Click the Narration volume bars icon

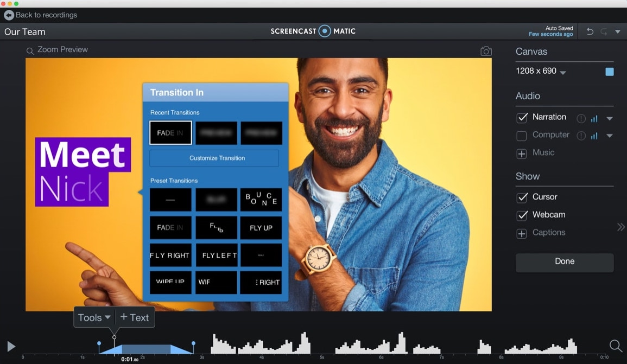coord(594,119)
